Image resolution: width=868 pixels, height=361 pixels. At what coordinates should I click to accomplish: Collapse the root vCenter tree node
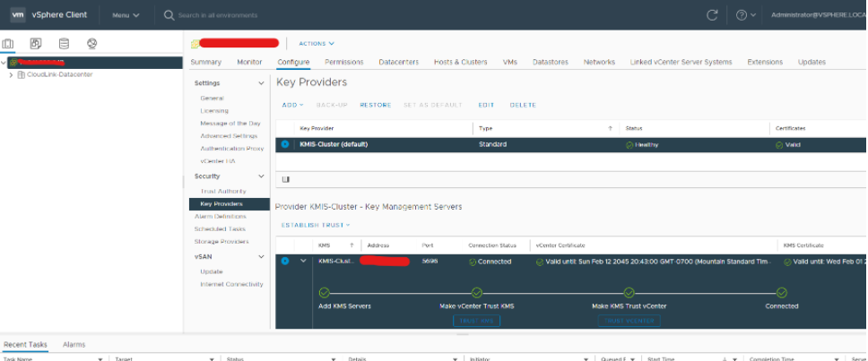pos(4,63)
